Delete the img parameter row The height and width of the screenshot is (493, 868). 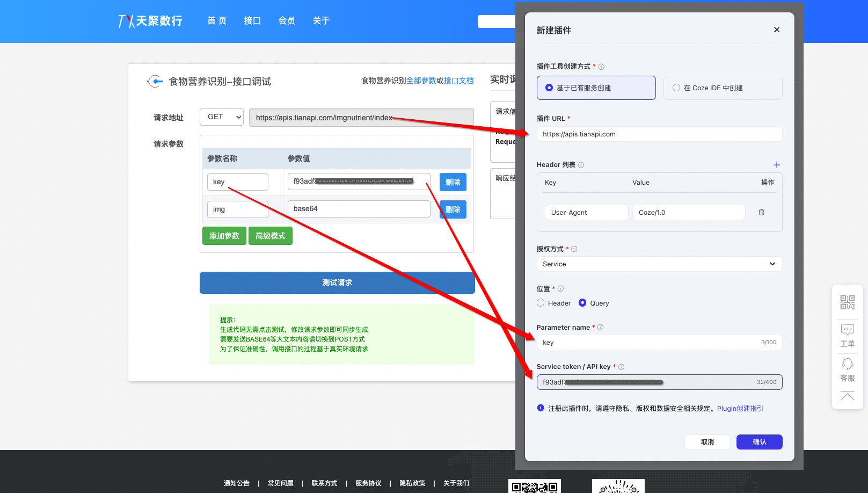click(x=453, y=209)
